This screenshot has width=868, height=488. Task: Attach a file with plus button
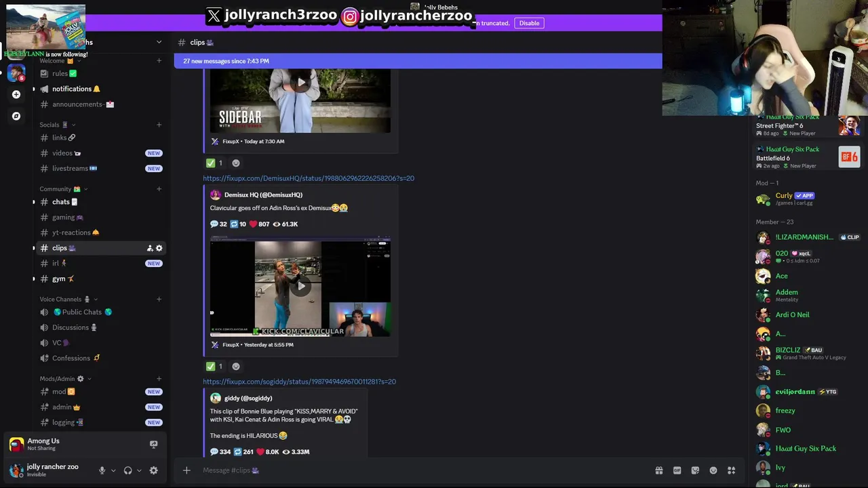click(x=186, y=470)
